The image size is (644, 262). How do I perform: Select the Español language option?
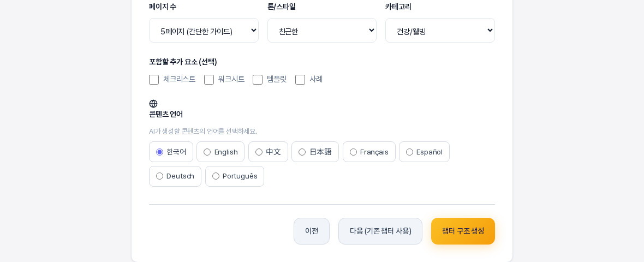tap(424, 152)
